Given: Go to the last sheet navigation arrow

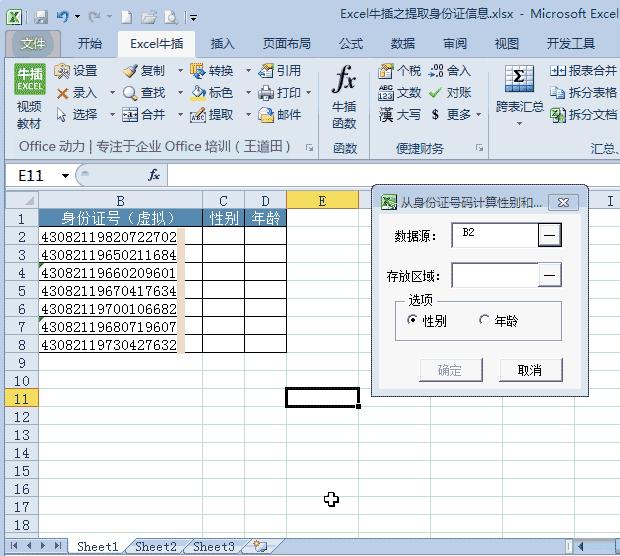Looking at the screenshot, I should (58, 546).
